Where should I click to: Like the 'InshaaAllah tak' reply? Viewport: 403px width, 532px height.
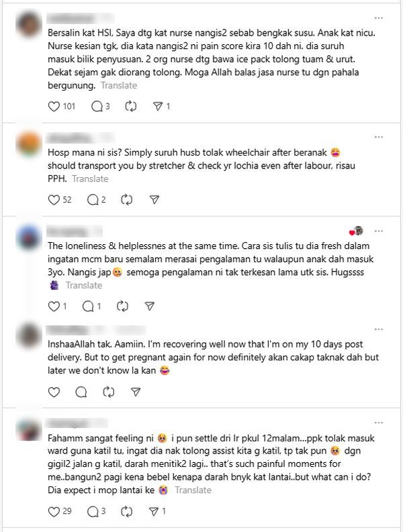[x=54, y=392]
